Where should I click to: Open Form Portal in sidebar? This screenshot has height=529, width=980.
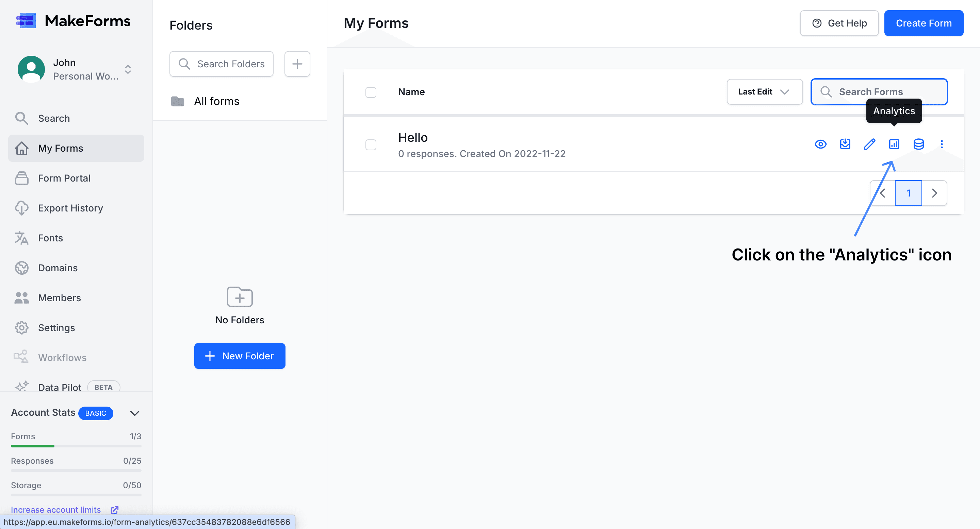coord(76,178)
